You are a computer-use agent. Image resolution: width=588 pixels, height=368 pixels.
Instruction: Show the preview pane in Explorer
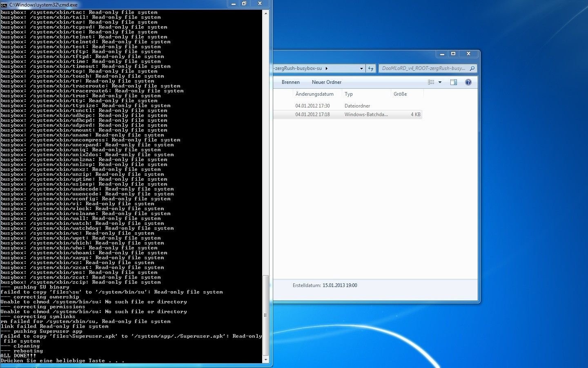(x=453, y=82)
